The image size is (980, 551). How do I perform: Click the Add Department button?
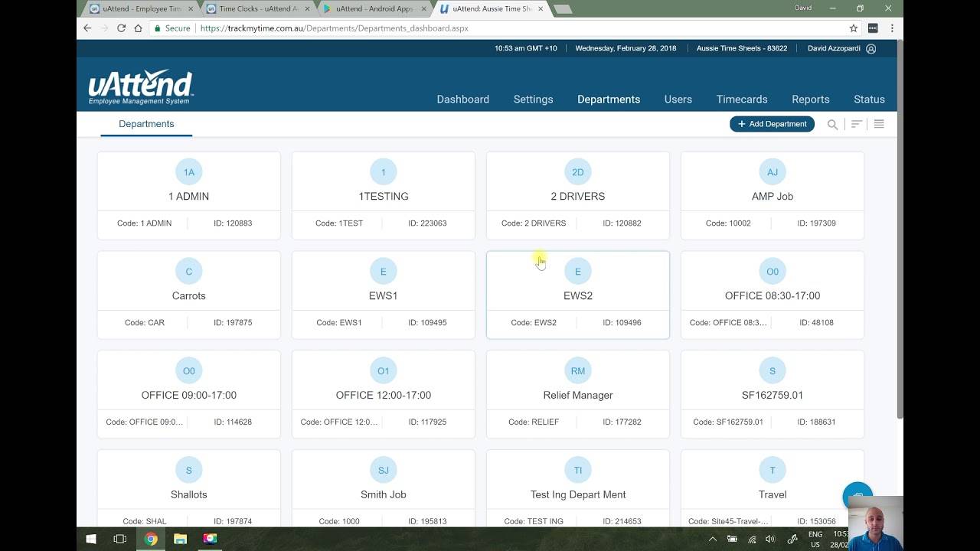click(x=772, y=124)
